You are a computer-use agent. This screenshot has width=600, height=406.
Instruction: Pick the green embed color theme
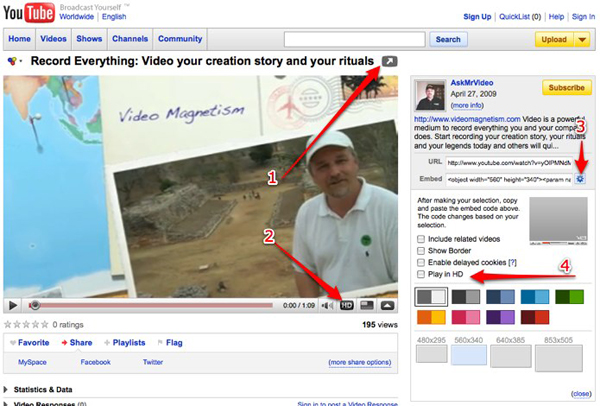coord(570,296)
